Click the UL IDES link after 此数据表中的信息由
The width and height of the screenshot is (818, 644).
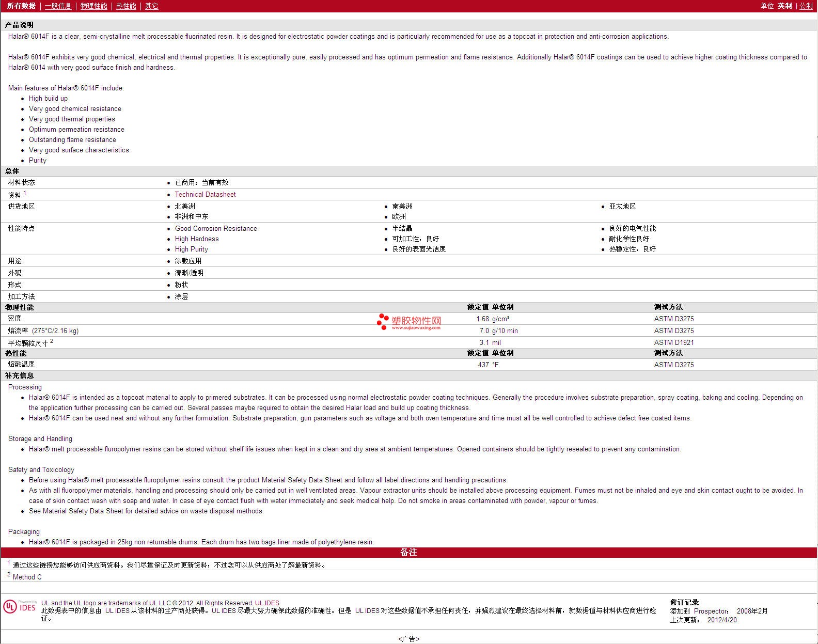[x=117, y=611]
